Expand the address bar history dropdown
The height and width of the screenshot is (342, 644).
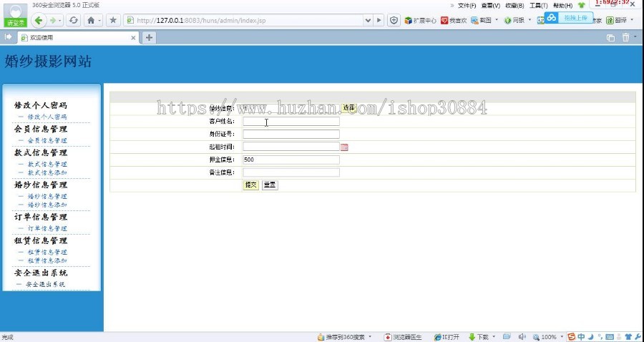[x=368, y=20]
